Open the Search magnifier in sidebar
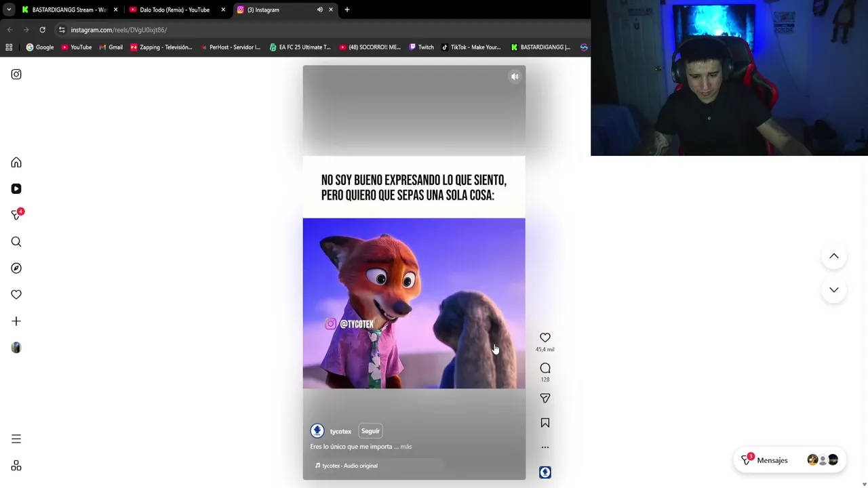 (x=16, y=242)
